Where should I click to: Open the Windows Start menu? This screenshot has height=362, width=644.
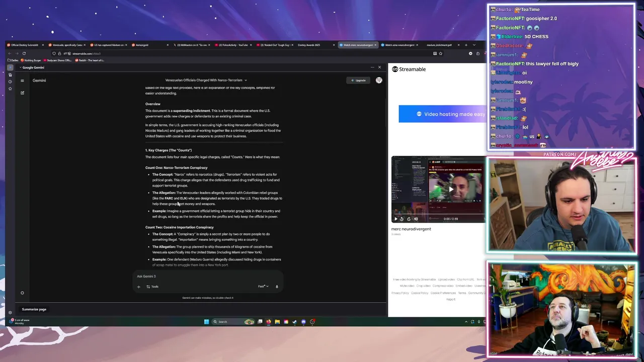(x=206, y=322)
